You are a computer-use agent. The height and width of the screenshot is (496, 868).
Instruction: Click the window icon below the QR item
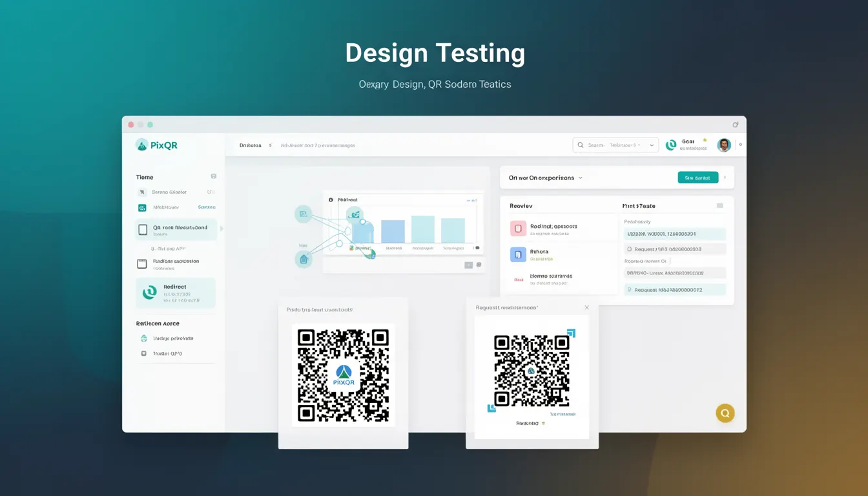(x=142, y=263)
